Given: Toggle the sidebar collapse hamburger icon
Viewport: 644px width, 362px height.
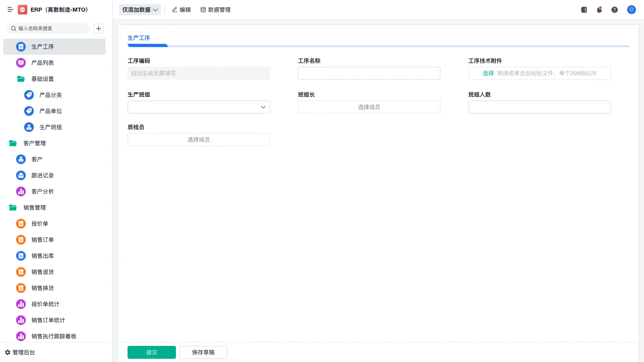Looking at the screenshot, I should click(10, 10).
